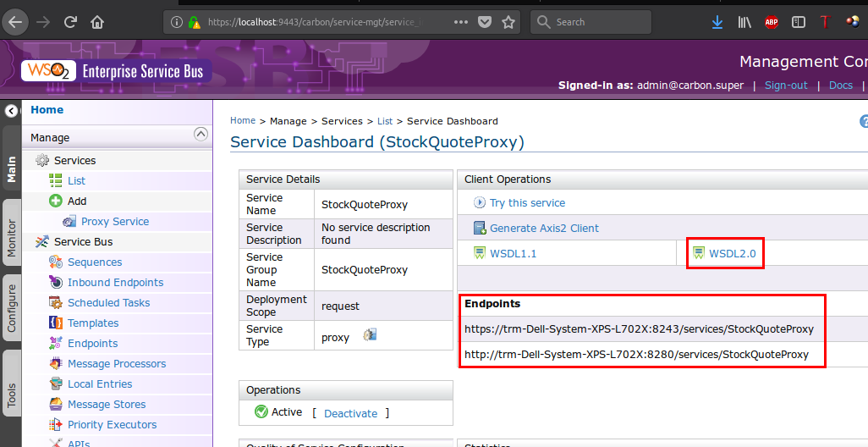Image resolution: width=868 pixels, height=447 pixels.
Task: Open the page actions three-dot menu
Action: pos(460,22)
